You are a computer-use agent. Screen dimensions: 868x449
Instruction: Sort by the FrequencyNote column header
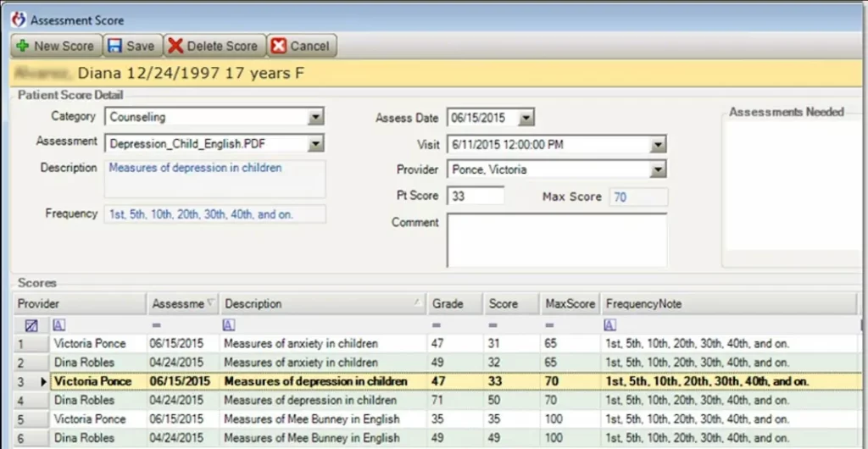[x=729, y=303]
